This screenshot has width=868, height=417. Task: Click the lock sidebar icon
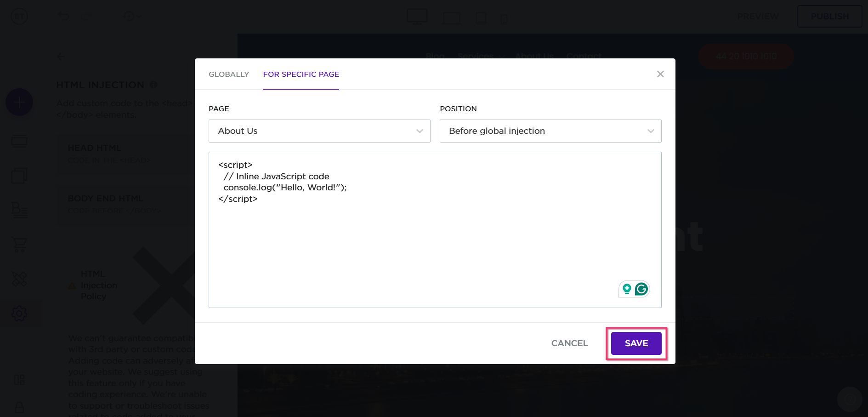point(19,408)
